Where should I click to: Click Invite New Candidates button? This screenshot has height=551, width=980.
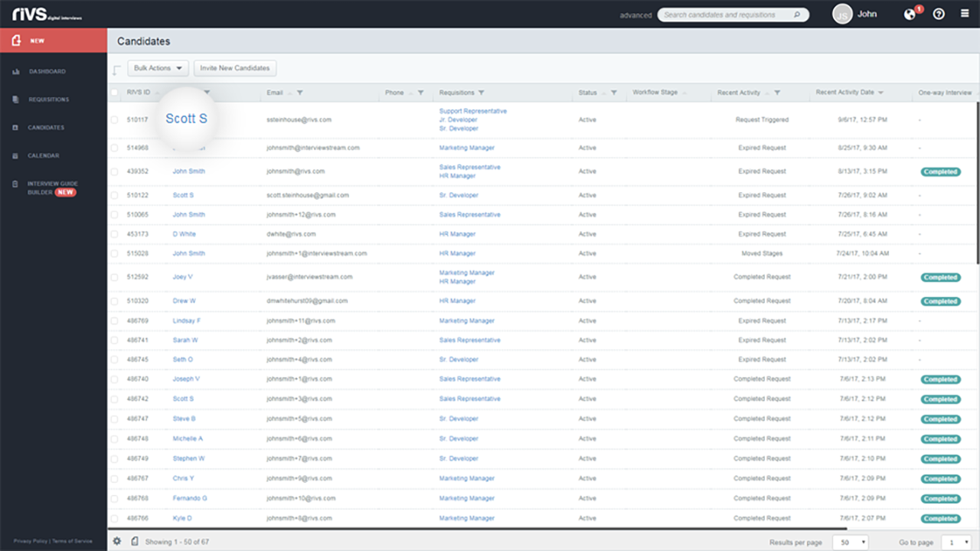235,68
